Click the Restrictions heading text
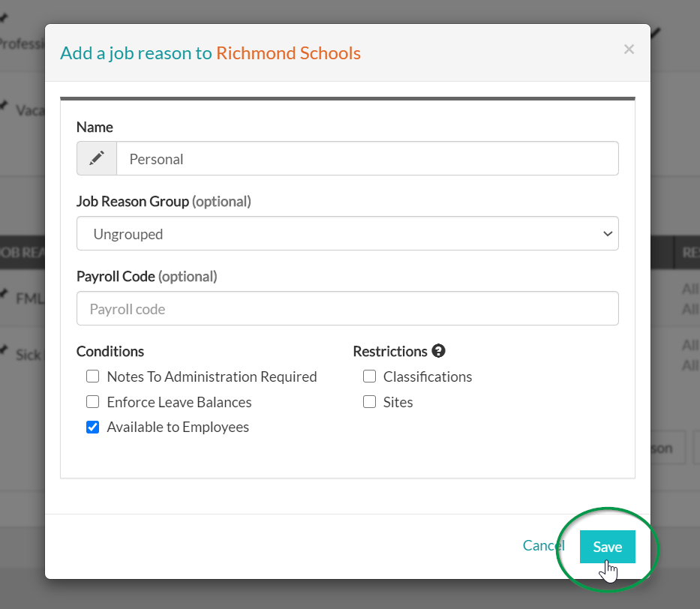This screenshot has height=609, width=700. pos(390,352)
